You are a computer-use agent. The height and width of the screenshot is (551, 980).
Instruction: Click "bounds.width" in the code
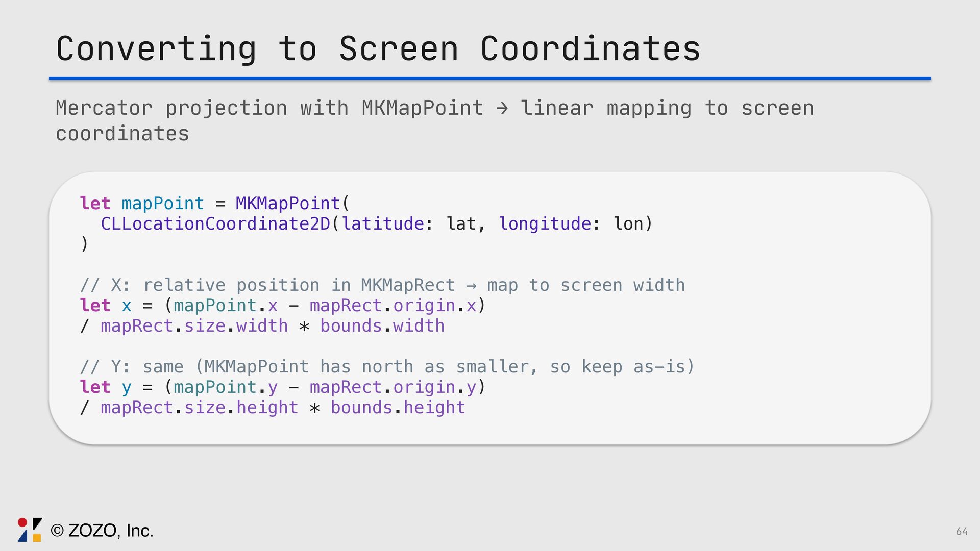(x=382, y=326)
